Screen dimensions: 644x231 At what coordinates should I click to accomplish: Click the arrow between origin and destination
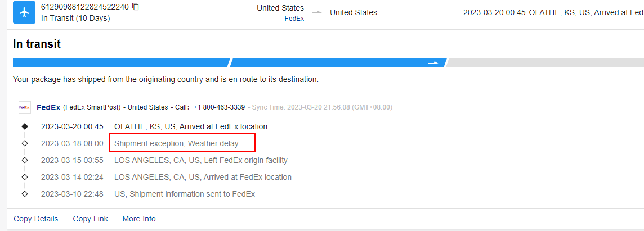click(317, 13)
